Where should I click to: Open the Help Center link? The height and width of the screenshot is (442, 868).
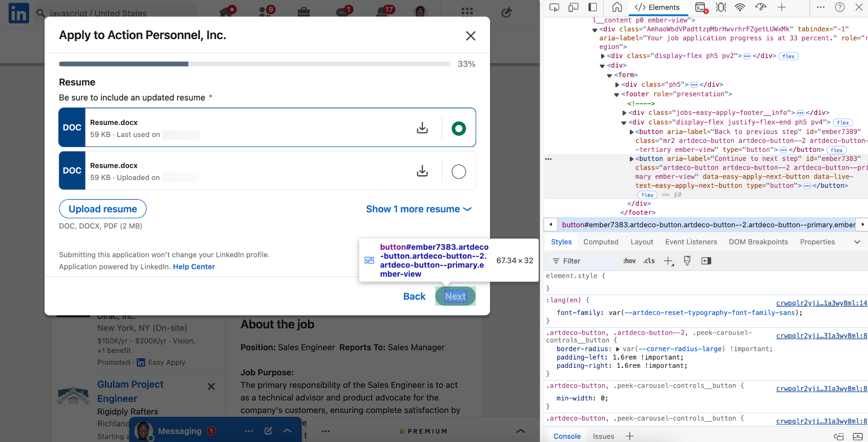tap(194, 267)
